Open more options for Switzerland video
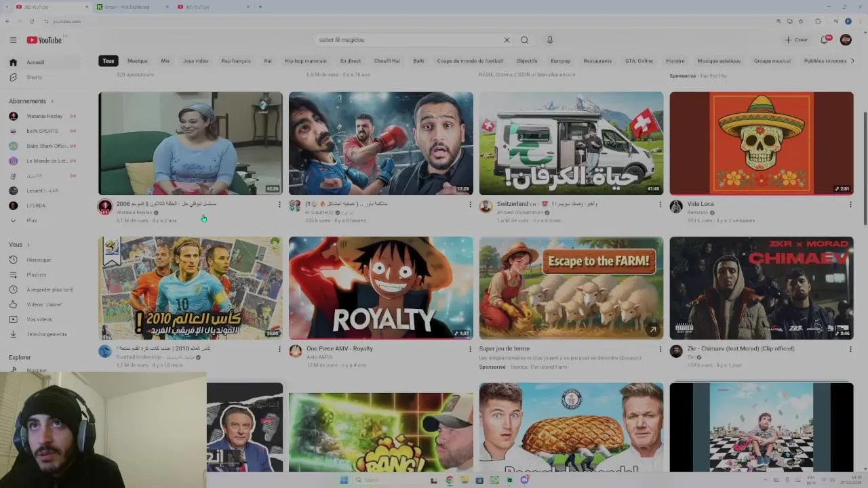868x488 pixels. click(x=660, y=204)
